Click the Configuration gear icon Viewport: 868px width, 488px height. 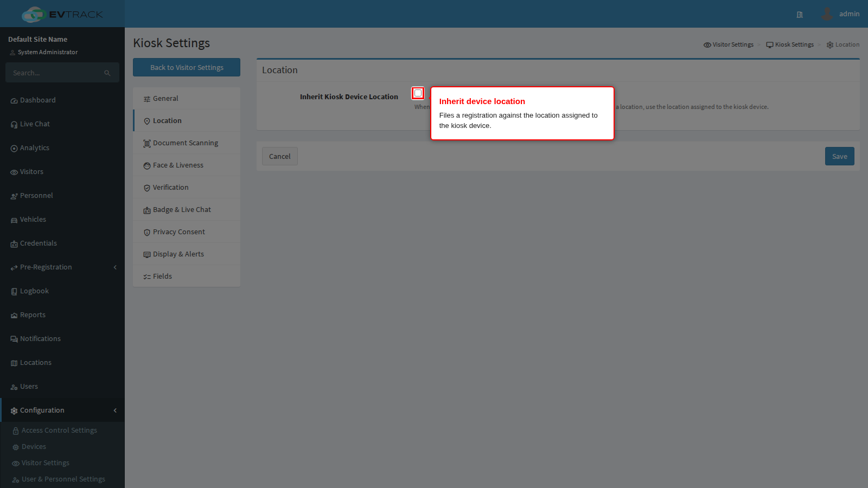(x=14, y=411)
